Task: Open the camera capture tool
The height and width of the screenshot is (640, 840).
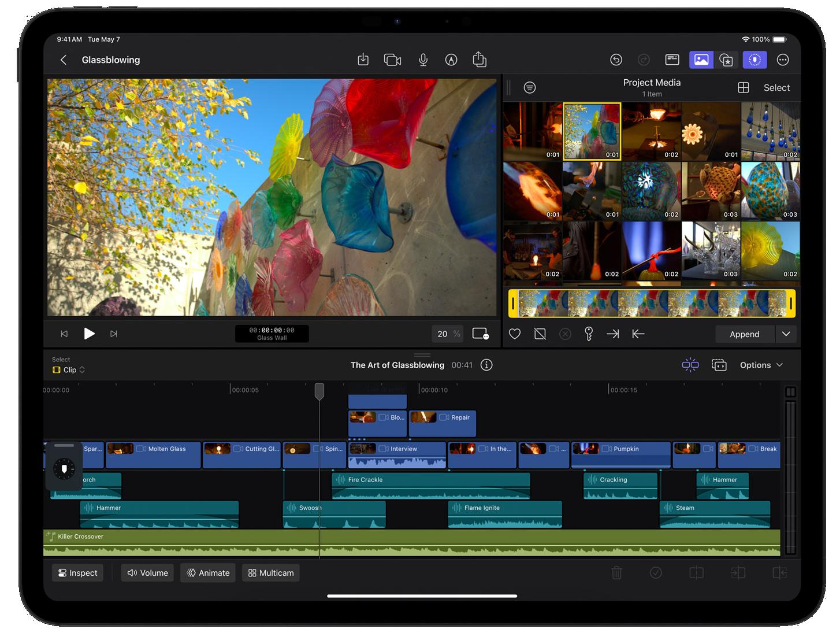Action: pyautogui.click(x=392, y=60)
